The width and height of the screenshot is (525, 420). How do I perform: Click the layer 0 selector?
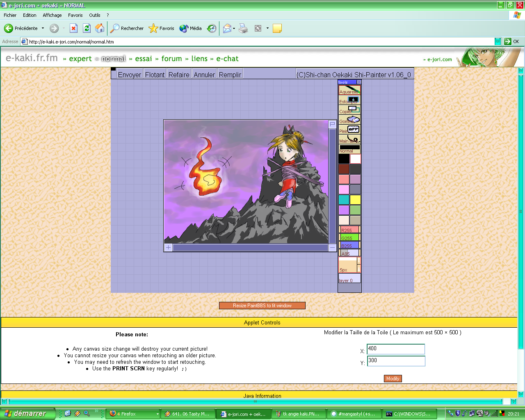349,278
